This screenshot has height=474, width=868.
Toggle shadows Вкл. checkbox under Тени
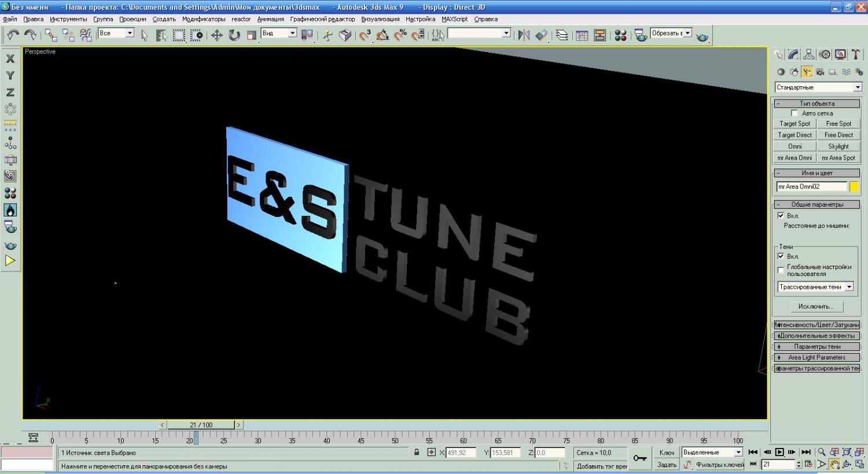(781, 256)
